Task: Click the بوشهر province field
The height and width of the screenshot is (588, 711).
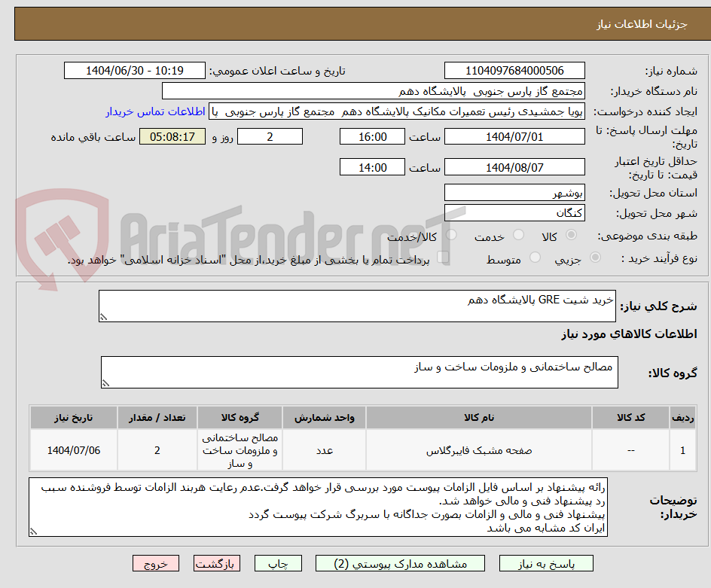Action: tap(514, 192)
